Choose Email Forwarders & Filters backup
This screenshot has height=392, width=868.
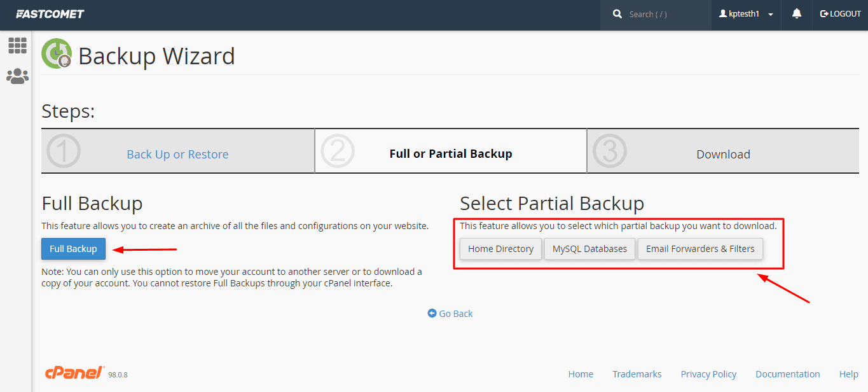coord(700,249)
